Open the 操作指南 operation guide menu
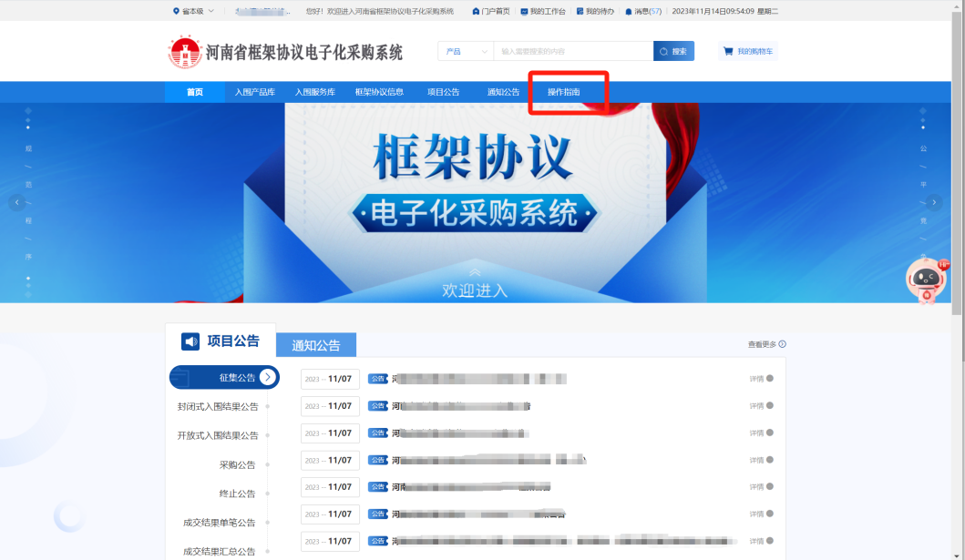This screenshot has width=965, height=560. coord(564,92)
